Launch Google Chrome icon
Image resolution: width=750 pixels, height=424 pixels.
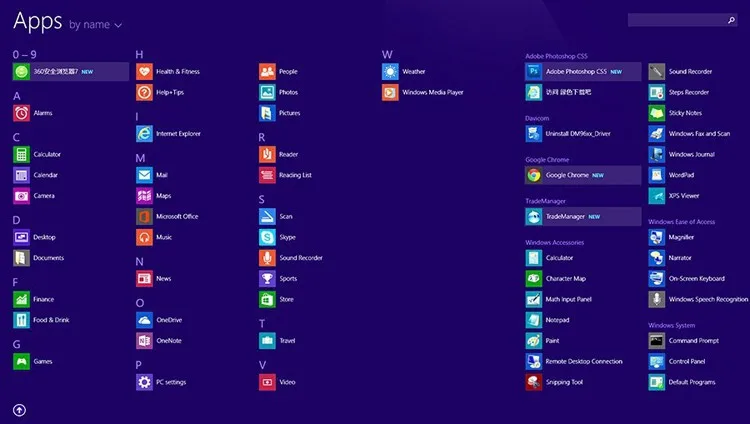pyautogui.click(x=533, y=175)
